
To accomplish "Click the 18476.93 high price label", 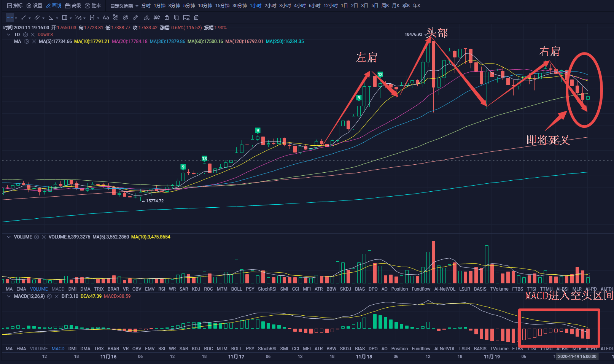I will pos(413,34).
